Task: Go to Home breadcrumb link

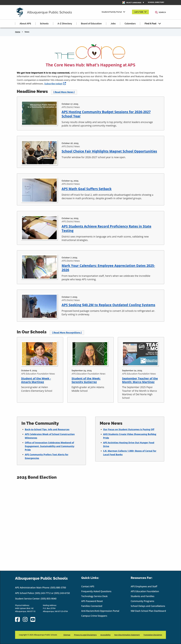Action: [17, 32]
